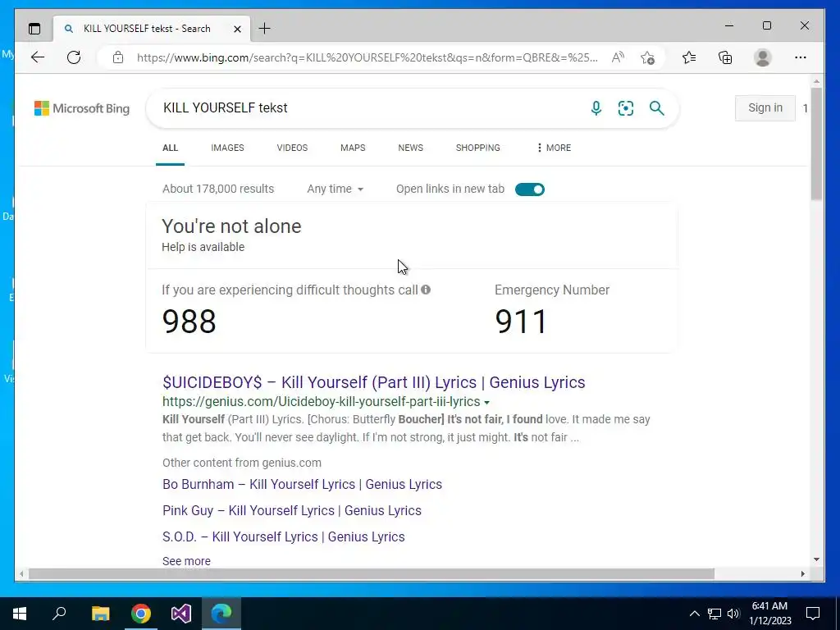Click the horizontal scrollbar thumb
The image size is (840, 630).
click(x=372, y=573)
